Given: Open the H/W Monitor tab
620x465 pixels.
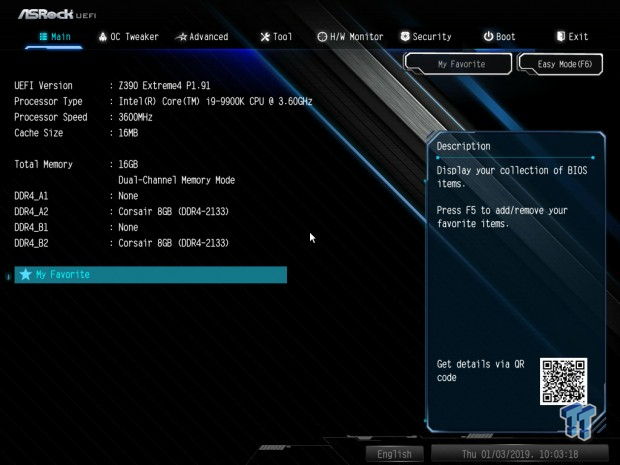Looking at the screenshot, I should (350, 37).
